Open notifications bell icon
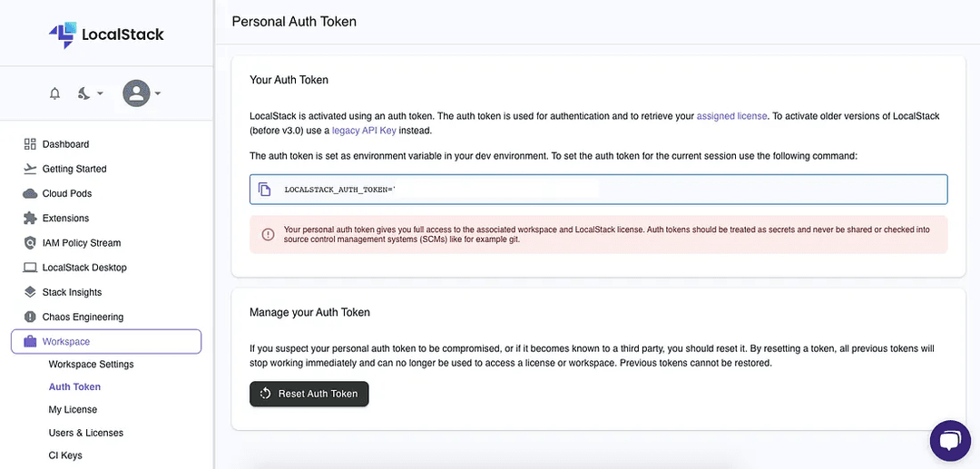 55,93
